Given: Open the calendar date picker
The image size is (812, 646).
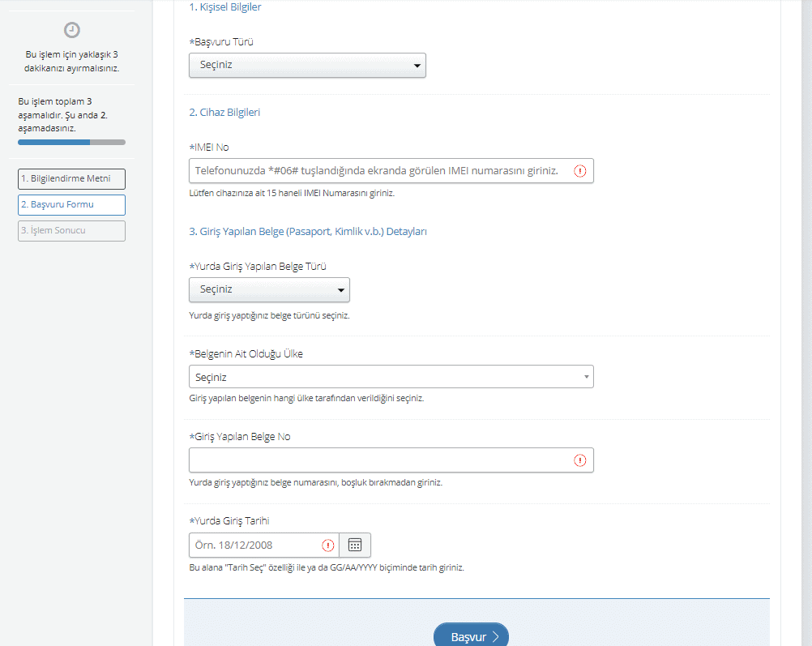Looking at the screenshot, I should [x=354, y=545].
